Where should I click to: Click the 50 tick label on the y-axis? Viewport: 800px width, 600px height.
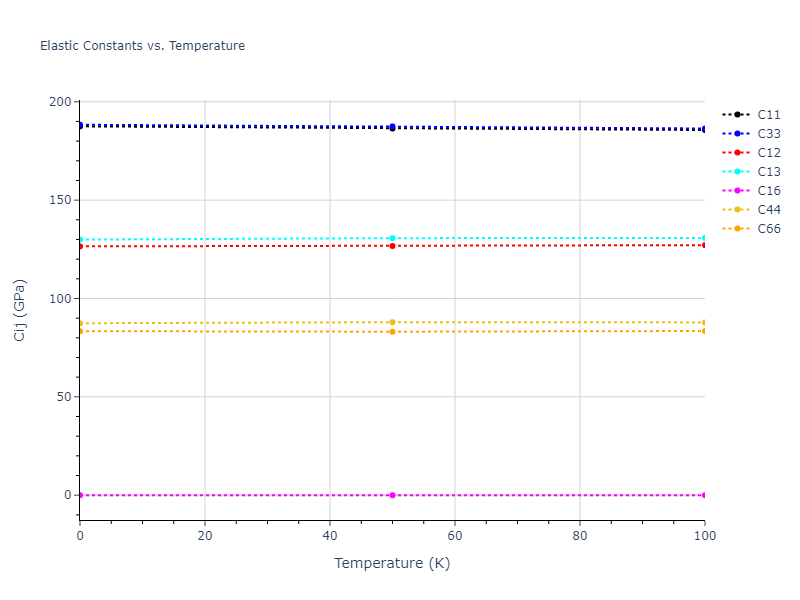(64, 397)
